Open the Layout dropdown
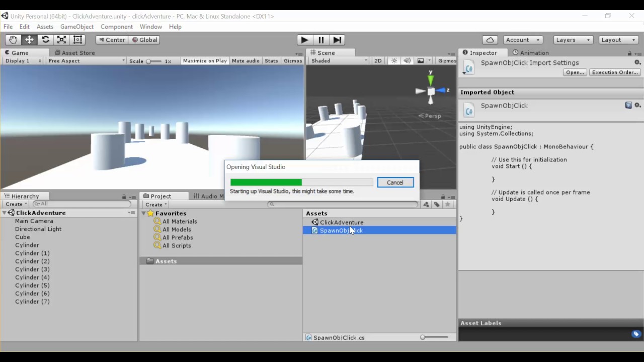 (618, 40)
